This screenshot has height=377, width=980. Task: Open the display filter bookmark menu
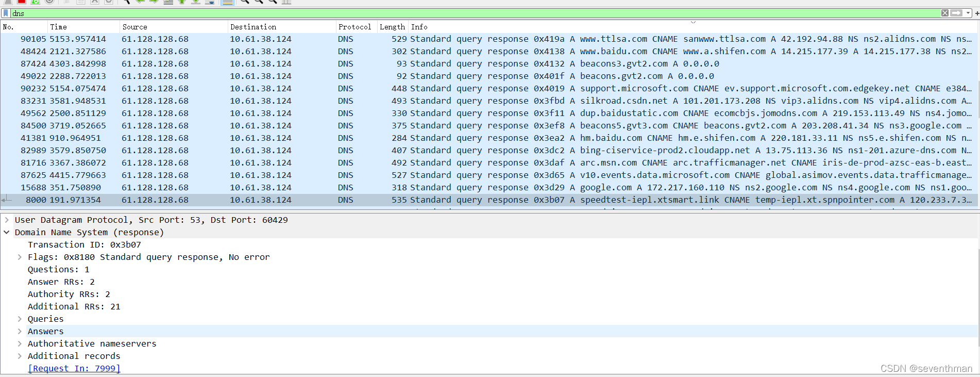click(6, 13)
